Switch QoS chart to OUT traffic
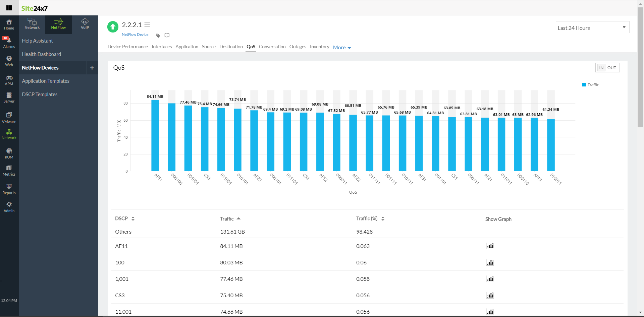The height and width of the screenshot is (317, 644). pyautogui.click(x=611, y=68)
